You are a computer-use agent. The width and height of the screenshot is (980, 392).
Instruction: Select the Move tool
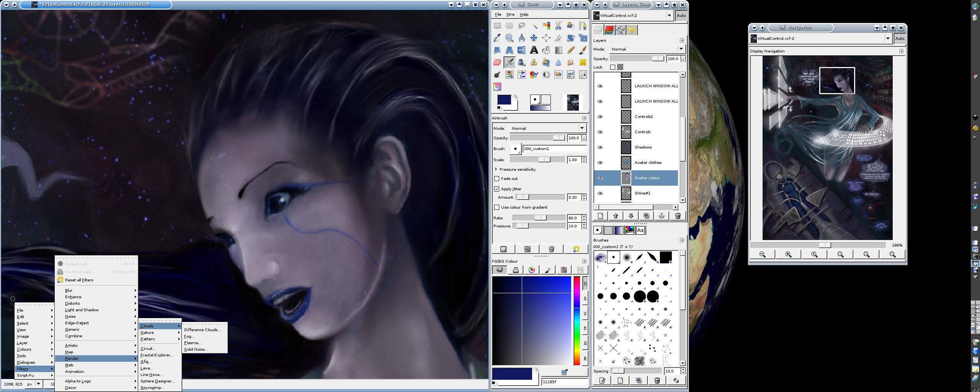tap(534, 38)
